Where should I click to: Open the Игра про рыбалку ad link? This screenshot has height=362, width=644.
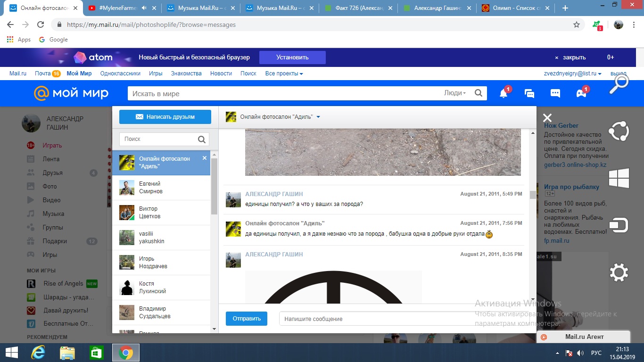pyautogui.click(x=571, y=187)
